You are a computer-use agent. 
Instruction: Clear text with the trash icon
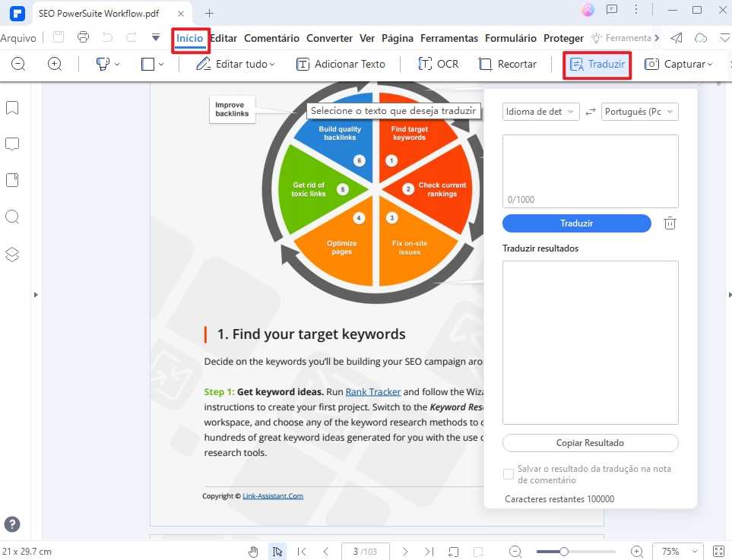tap(670, 223)
